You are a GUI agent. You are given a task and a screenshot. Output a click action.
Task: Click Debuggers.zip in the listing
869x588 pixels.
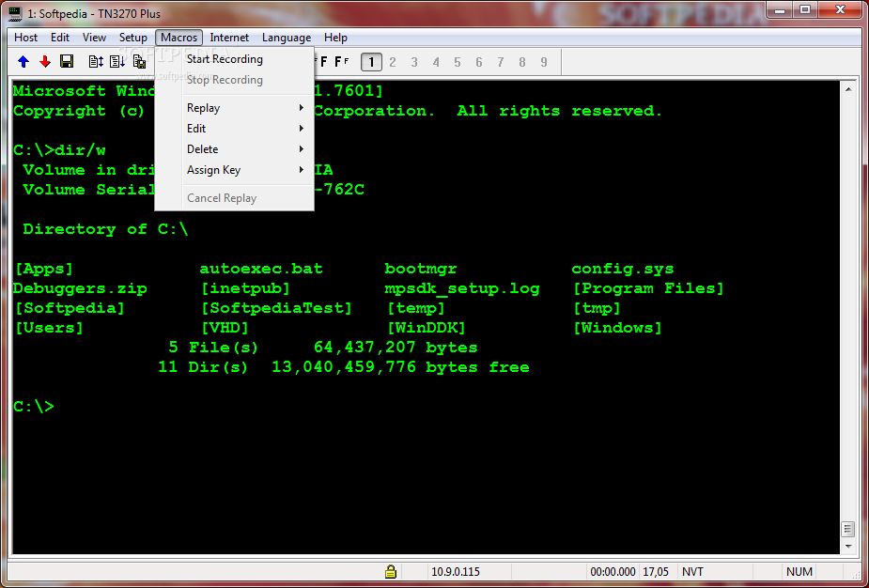pyautogui.click(x=81, y=289)
